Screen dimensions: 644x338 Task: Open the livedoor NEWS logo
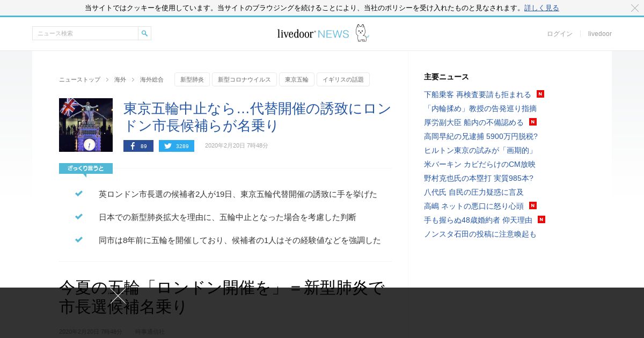tap(323, 33)
